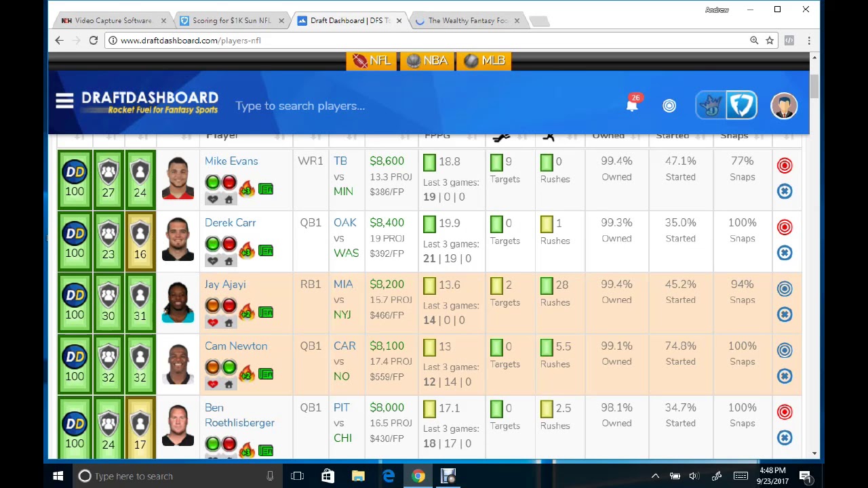Click Mike Evans player photo
The height and width of the screenshot is (488, 868).
(x=178, y=178)
